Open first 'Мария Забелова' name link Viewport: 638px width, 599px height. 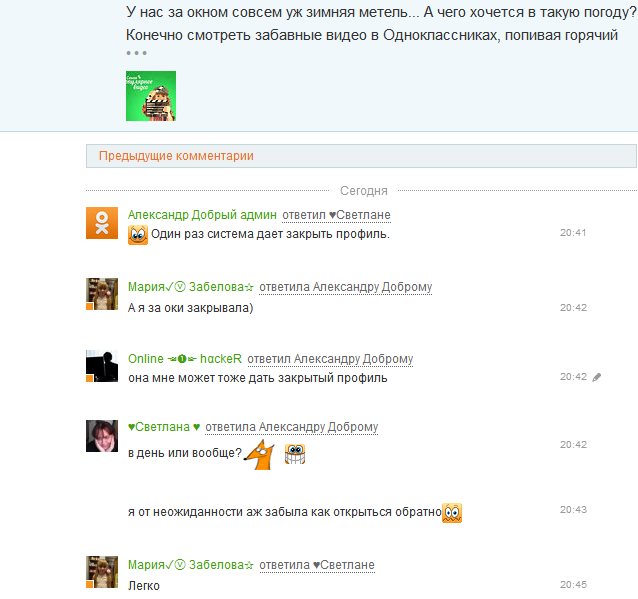(x=191, y=287)
